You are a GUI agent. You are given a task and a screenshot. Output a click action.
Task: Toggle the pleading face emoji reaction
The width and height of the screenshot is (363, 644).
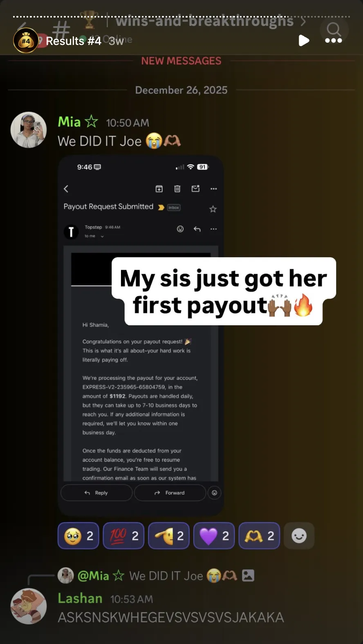coord(78,536)
